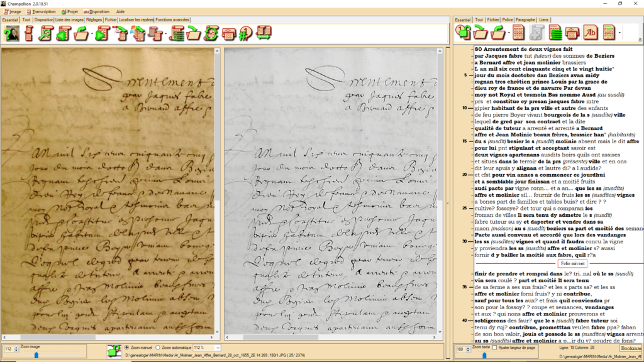Screen dimensions: 644x362
Task: Click the split scroll page icon
Action: click(x=29, y=33)
